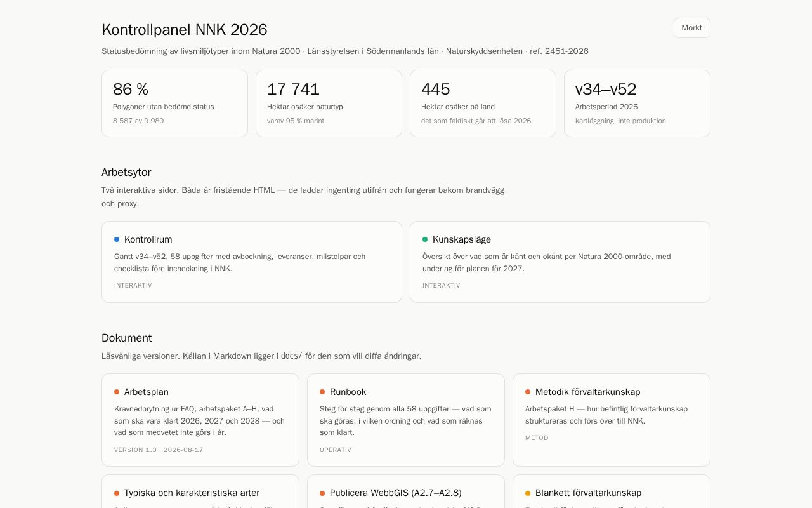Click INTERAKTIV tag under Kunskapsläge
The height and width of the screenshot is (508, 812).
click(x=442, y=286)
